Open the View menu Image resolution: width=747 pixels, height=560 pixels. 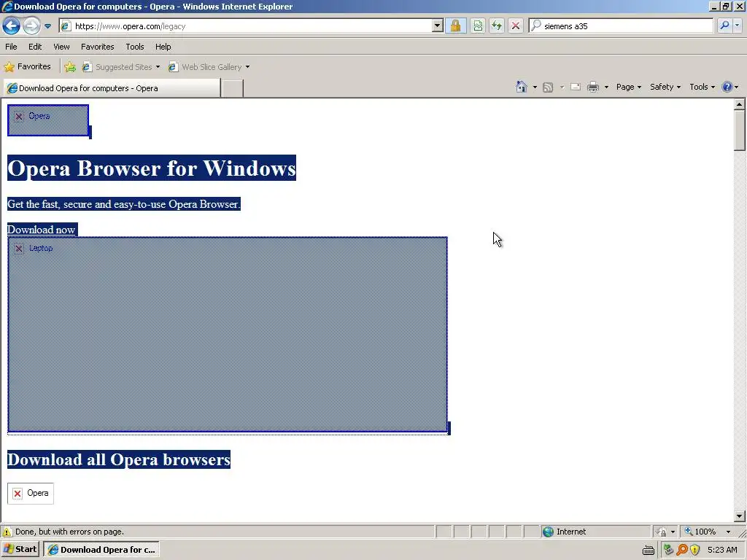point(61,47)
